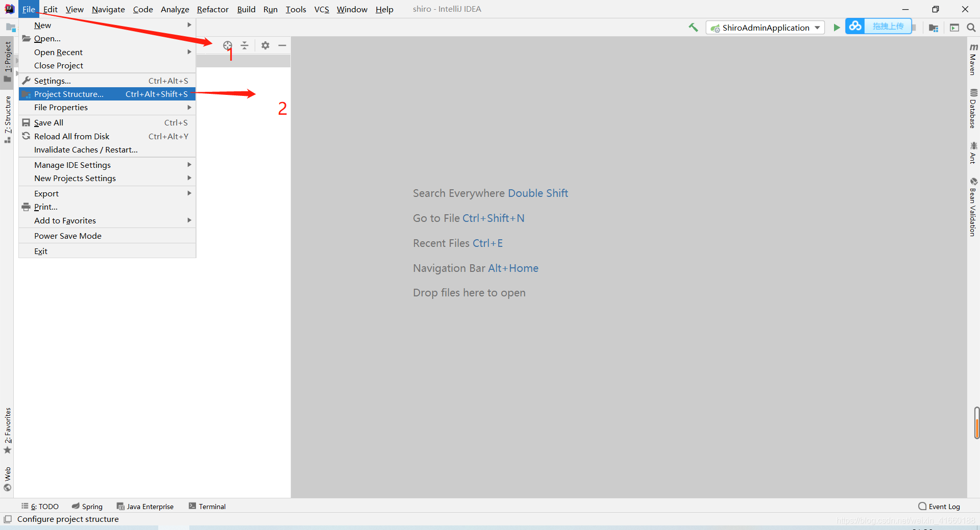980x530 pixels.
Task: Open the 2: Favorites side tab
Action: pos(7,430)
